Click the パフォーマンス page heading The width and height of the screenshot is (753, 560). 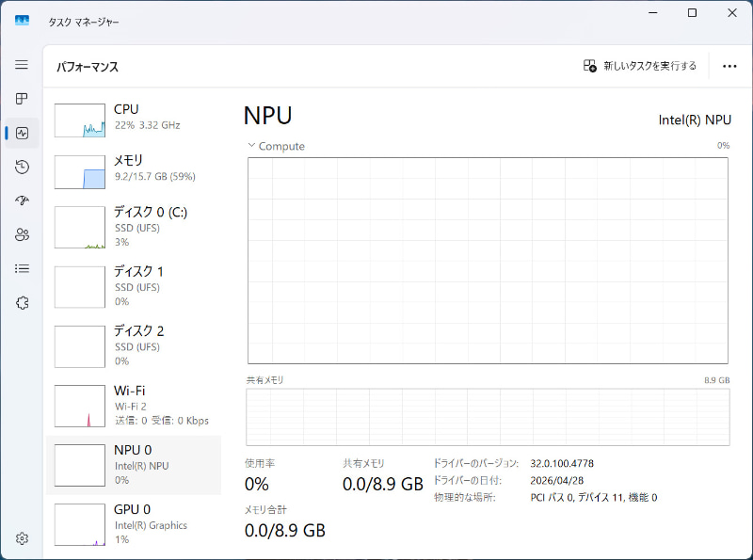click(x=88, y=67)
